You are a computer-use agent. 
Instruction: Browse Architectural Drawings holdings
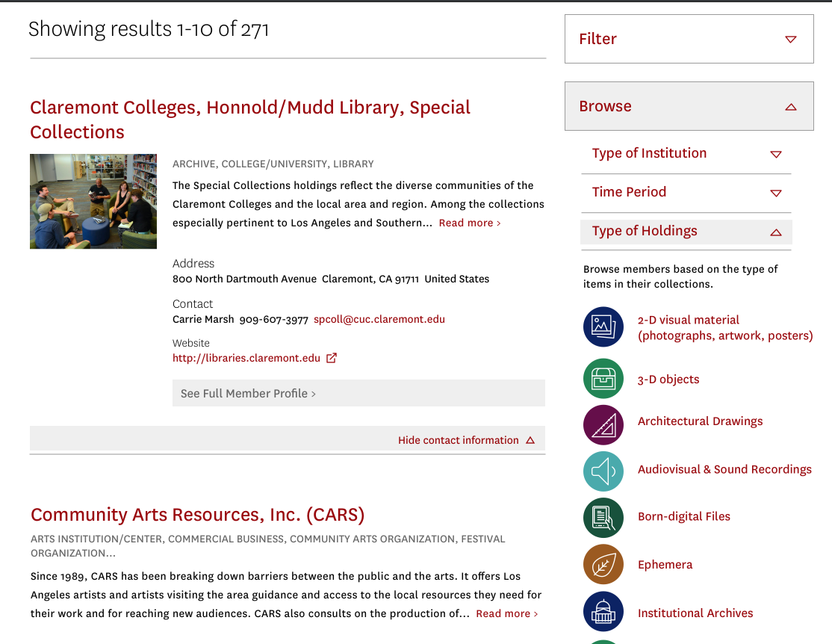click(x=700, y=421)
